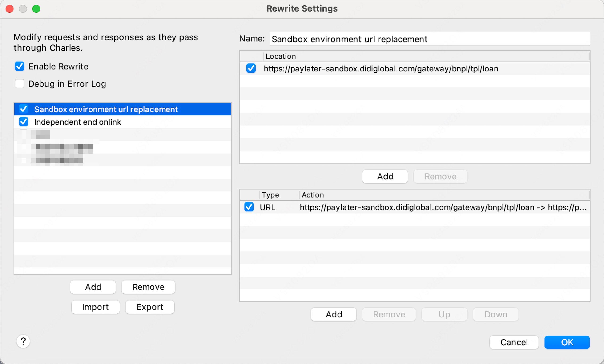Image resolution: width=604 pixels, height=364 pixels.
Task: Uncheck the Independent end onlink rule
Action: [24, 122]
